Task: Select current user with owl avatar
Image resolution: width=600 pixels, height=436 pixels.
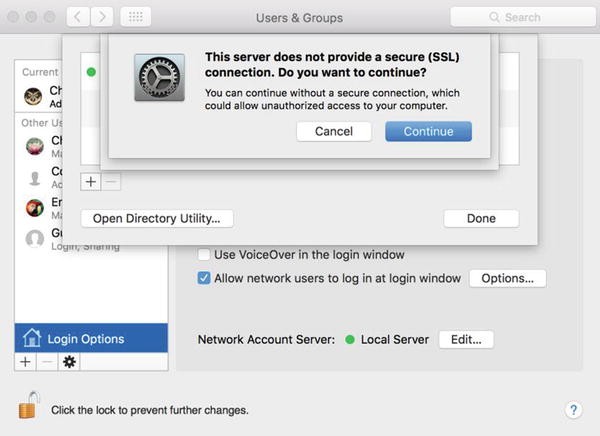Action: pyautogui.click(x=38, y=96)
